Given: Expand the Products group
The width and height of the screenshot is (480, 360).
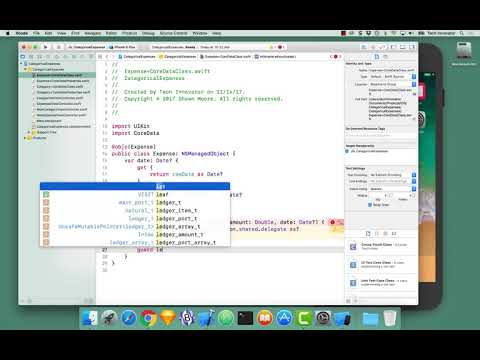Looking at the screenshot, I should 25,138.
